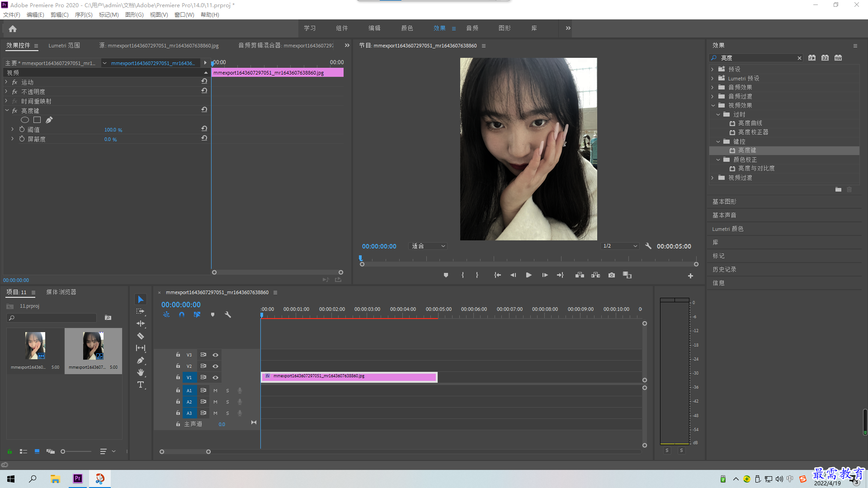868x488 pixels.
Task: Select the Type tool
Action: [141, 385]
